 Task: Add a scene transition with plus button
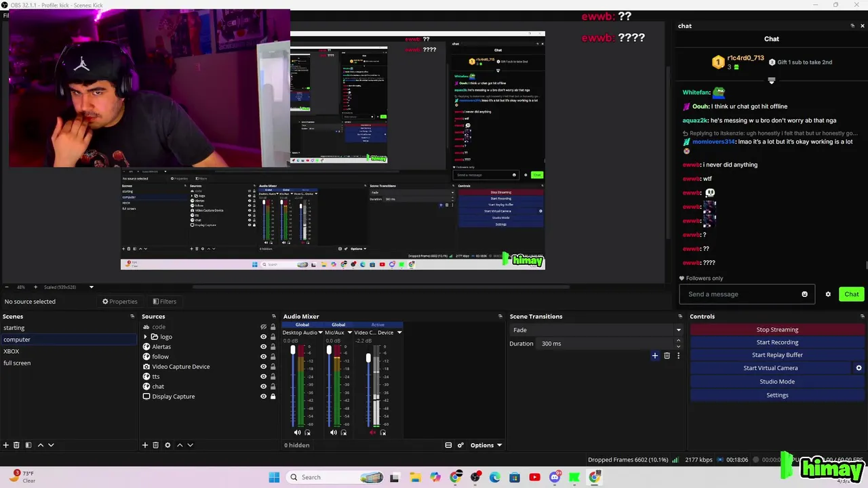coord(655,355)
